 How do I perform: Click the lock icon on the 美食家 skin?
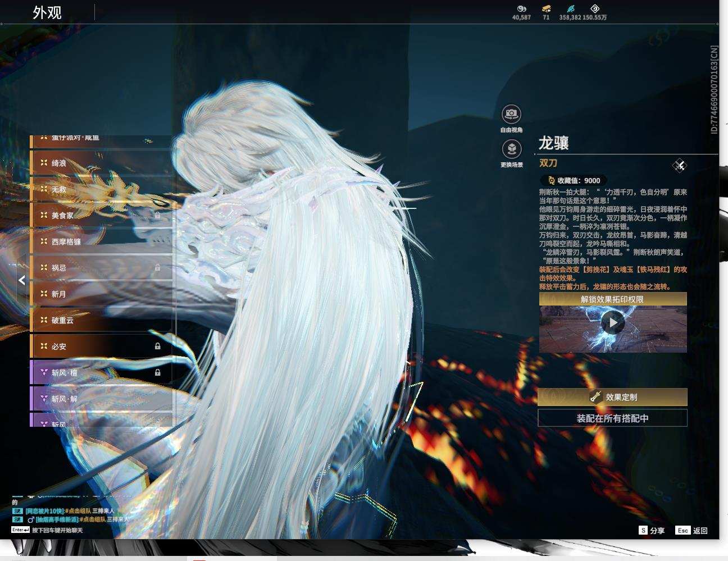tap(157, 216)
